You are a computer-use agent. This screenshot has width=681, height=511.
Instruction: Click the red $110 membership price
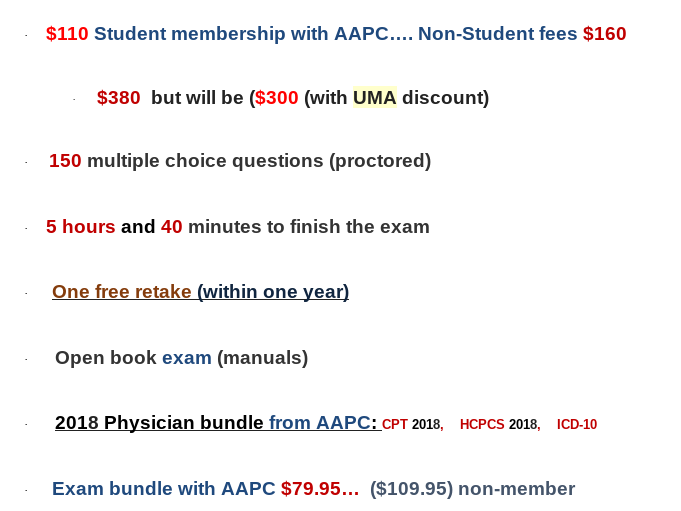pyautogui.click(x=67, y=34)
